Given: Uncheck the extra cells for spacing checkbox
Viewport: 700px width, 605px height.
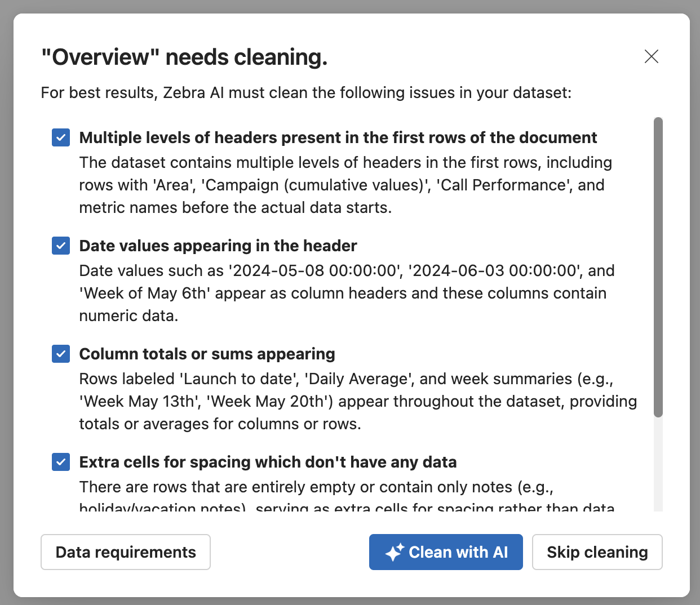Looking at the screenshot, I should point(61,462).
